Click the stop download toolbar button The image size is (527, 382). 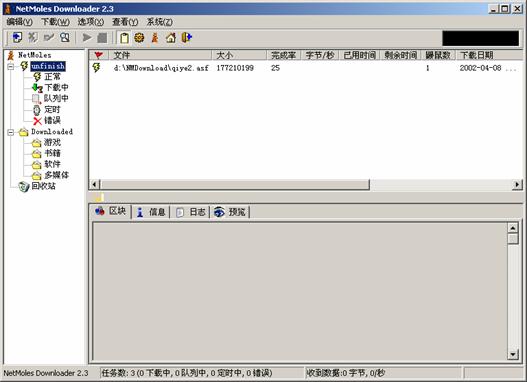102,38
